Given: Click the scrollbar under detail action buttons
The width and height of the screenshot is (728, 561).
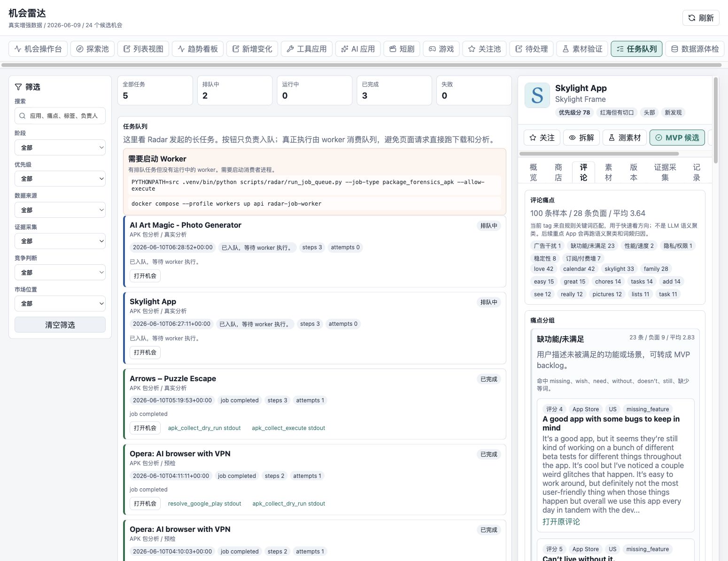Looking at the screenshot, I should tap(599, 154).
